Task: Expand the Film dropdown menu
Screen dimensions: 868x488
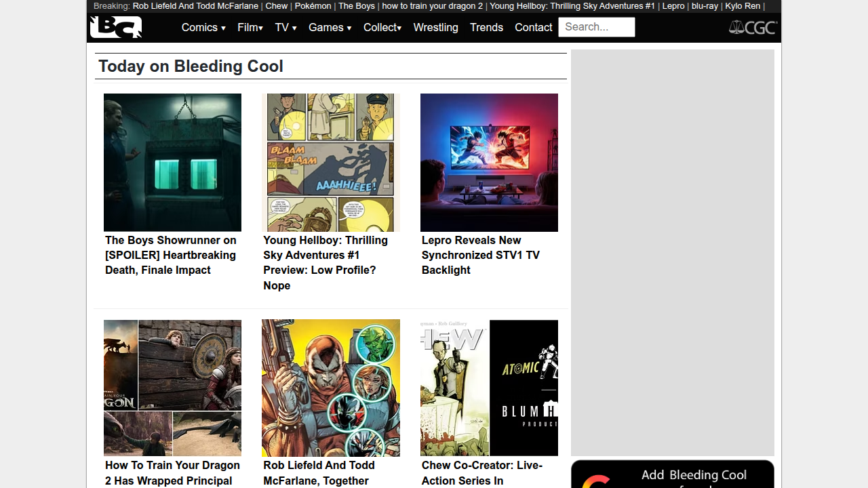Action: click(250, 28)
